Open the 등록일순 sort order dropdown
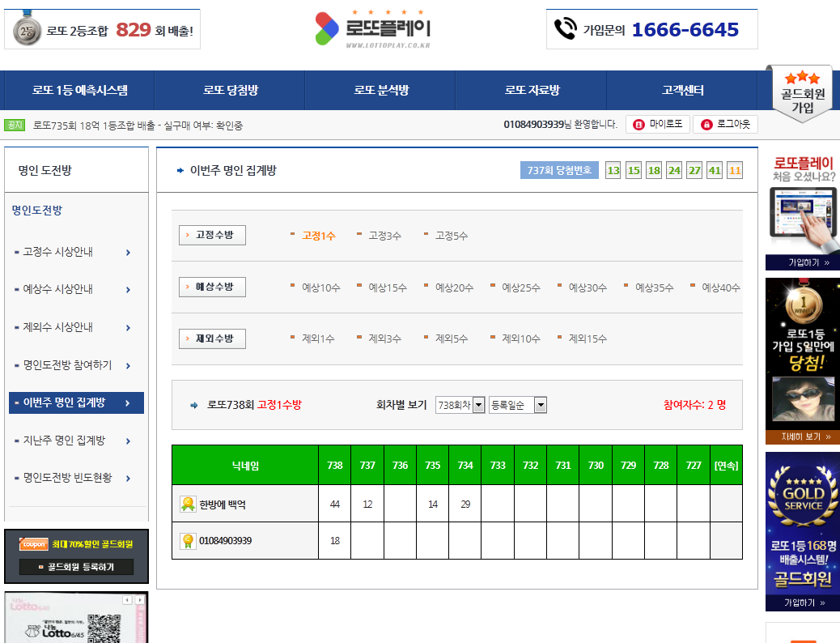The height and width of the screenshot is (643, 840). (x=517, y=405)
